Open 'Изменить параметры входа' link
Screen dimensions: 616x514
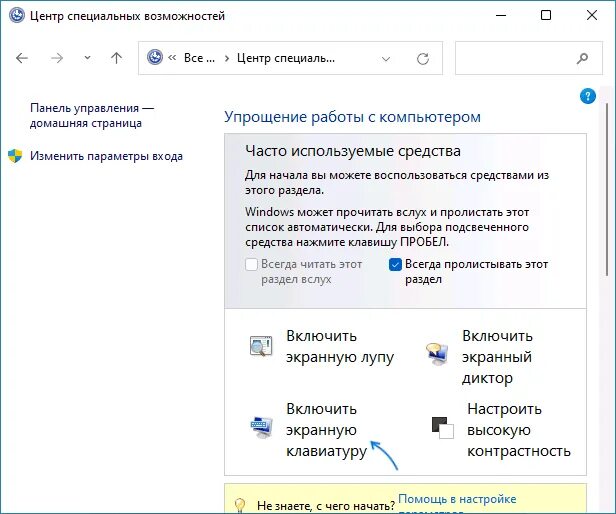(x=106, y=156)
